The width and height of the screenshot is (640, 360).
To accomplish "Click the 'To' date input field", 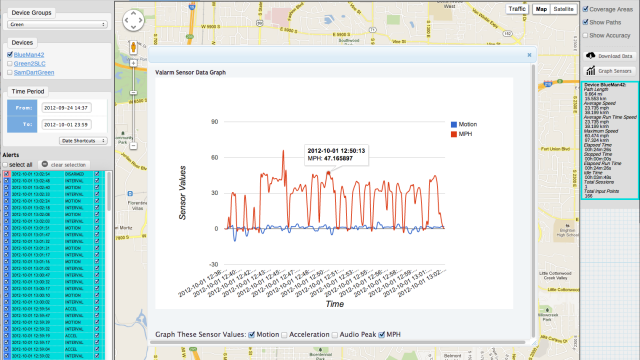I will pos(67,124).
